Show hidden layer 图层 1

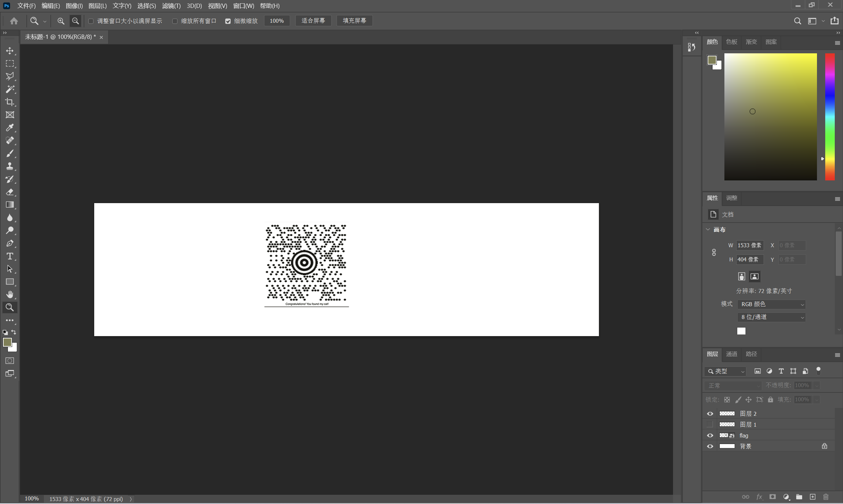[x=710, y=425]
